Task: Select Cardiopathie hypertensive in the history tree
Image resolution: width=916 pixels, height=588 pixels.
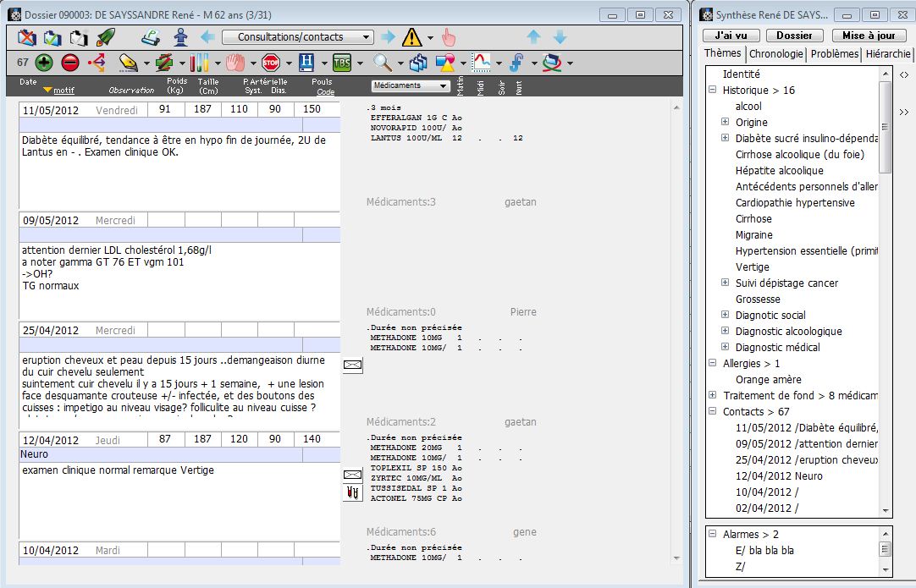Action: [795, 203]
